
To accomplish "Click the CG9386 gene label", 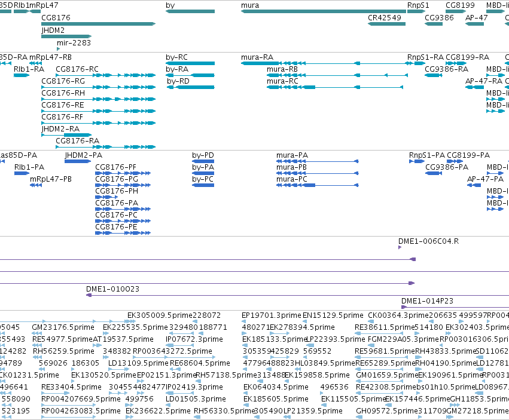I will click(x=439, y=18).
